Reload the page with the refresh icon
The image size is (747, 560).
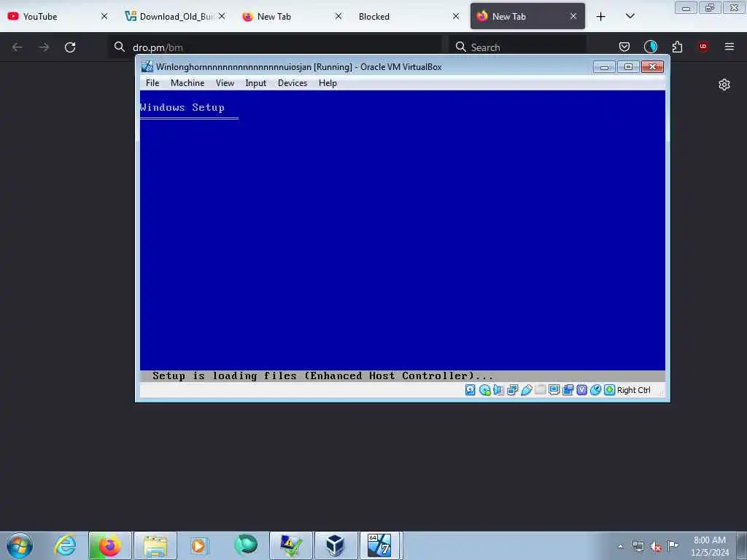[70, 47]
